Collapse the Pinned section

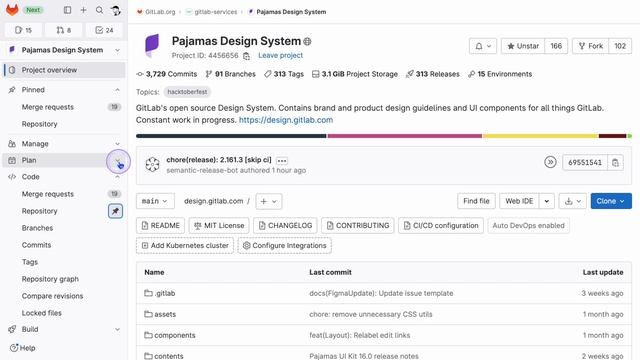[x=117, y=90]
